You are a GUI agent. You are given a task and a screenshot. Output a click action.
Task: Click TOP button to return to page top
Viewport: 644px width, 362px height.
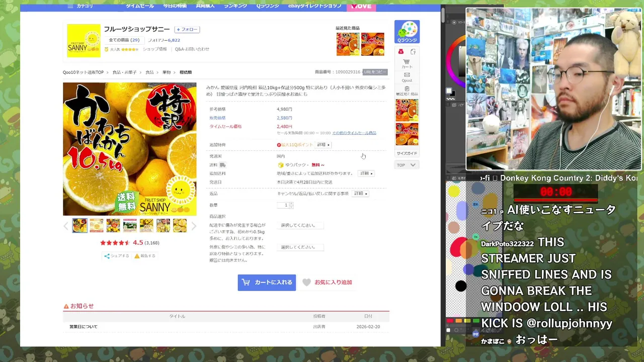pos(407,165)
